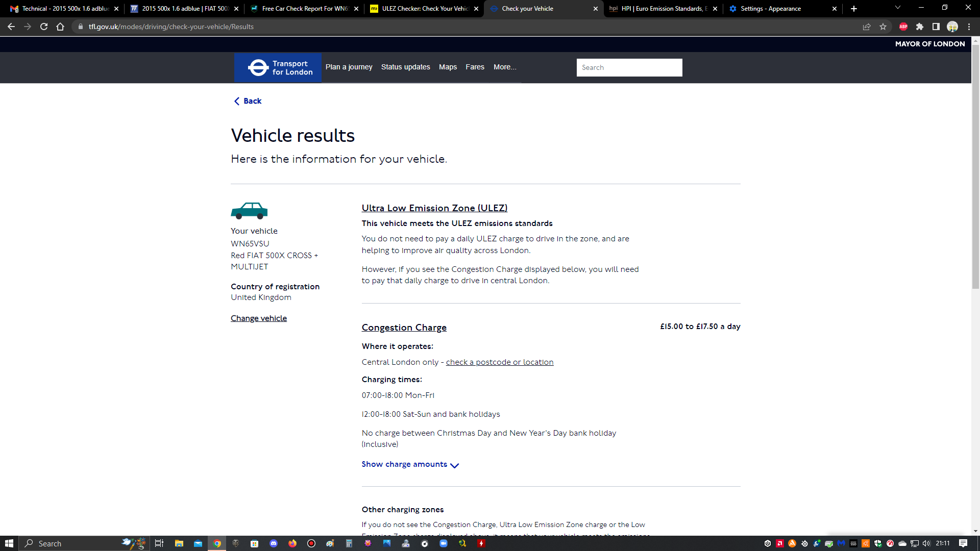Toggle the Chrome side panel

936,27
